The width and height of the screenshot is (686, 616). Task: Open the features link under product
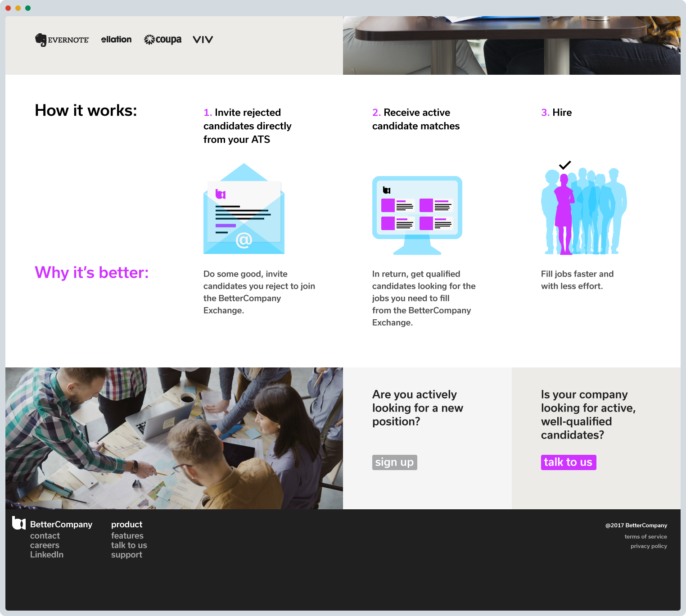coord(127,536)
